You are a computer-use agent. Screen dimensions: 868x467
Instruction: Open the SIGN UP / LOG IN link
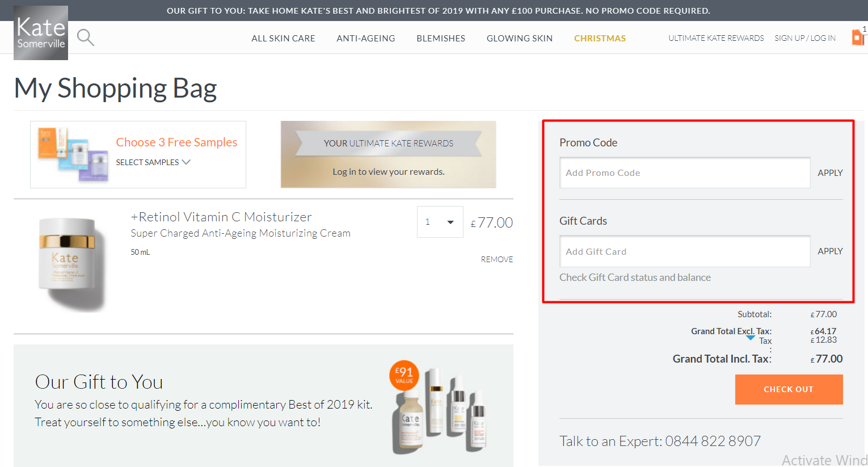pyautogui.click(x=804, y=37)
